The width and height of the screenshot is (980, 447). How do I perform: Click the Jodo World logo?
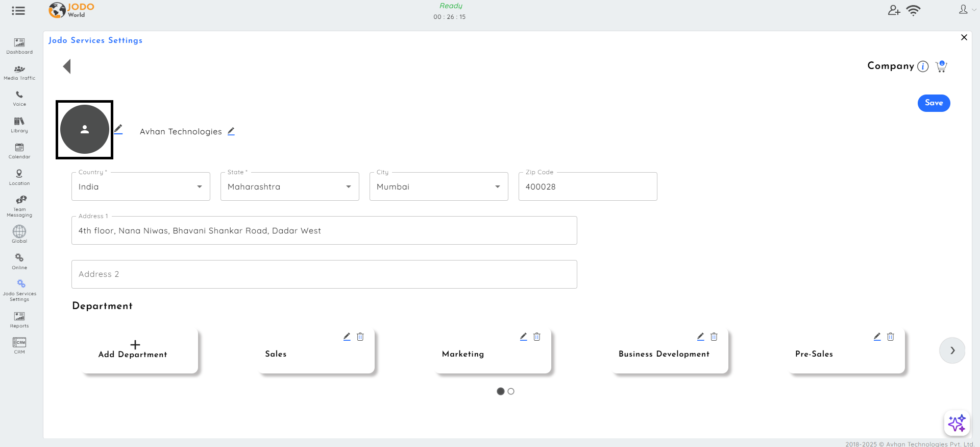pyautogui.click(x=71, y=10)
